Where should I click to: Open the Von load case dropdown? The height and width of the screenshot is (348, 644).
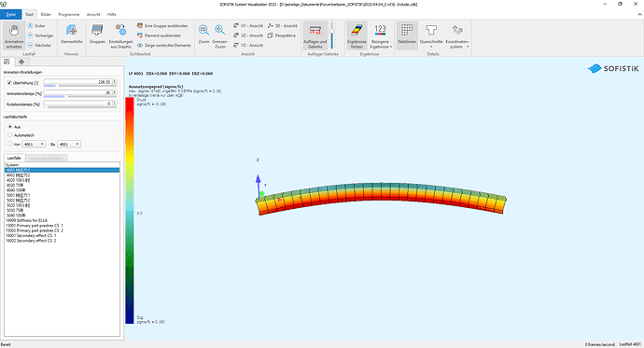point(34,144)
